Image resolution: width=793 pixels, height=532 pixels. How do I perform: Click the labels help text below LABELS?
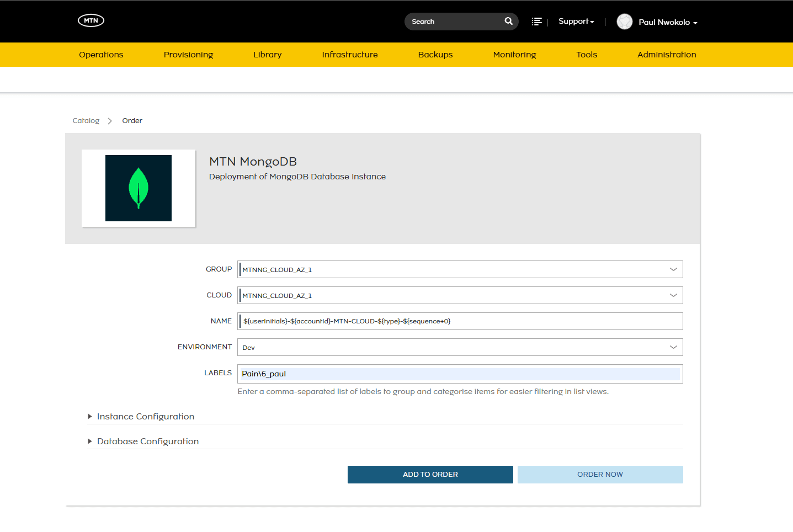tap(423, 392)
